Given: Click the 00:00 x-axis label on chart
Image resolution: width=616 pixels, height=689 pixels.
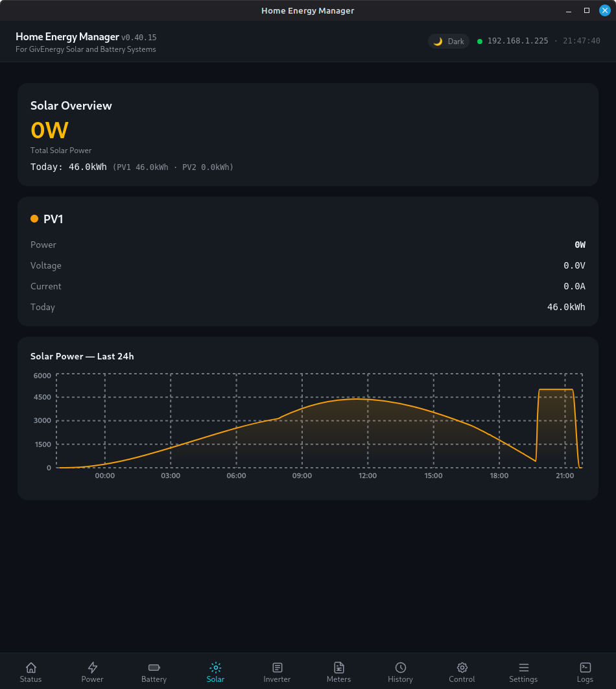Looking at the screenshot, I should coord(105,476).
